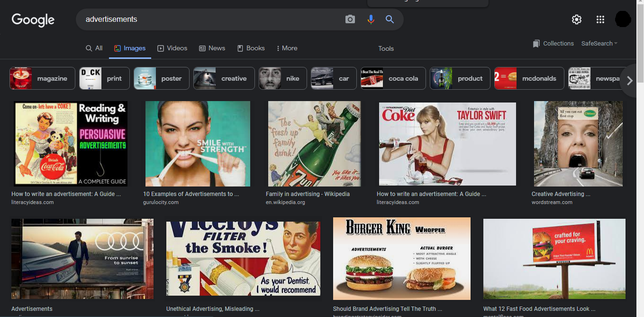
Task: Switch to the Videos tab
Action: coord(172,48)
